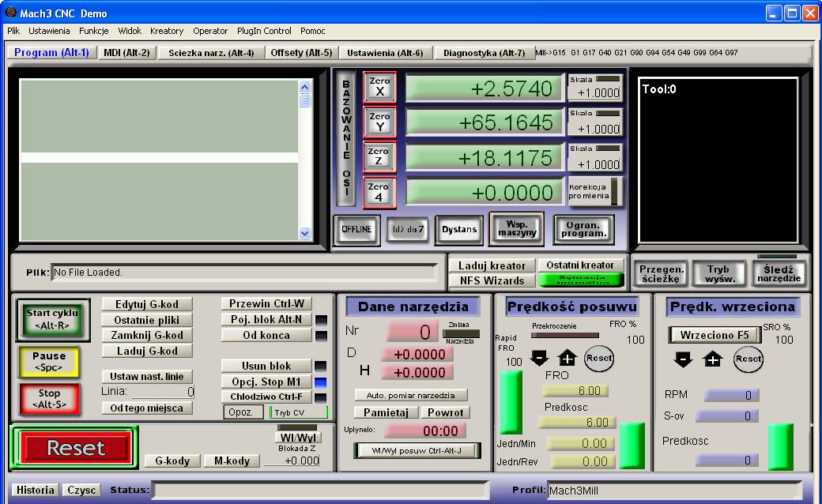
Task: Click NFS Wizards button
Action: click(x=492, y=280)
